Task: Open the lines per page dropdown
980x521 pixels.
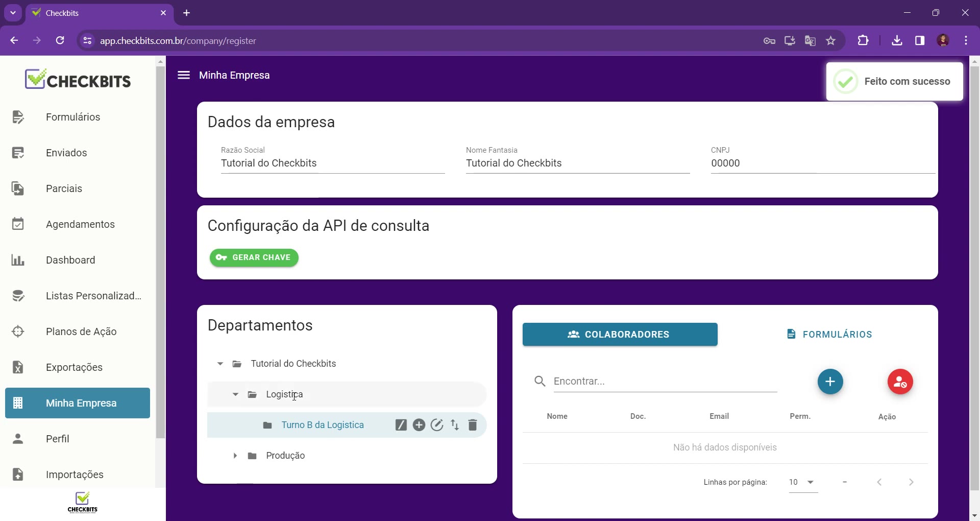Action: [x=803, y=482]
